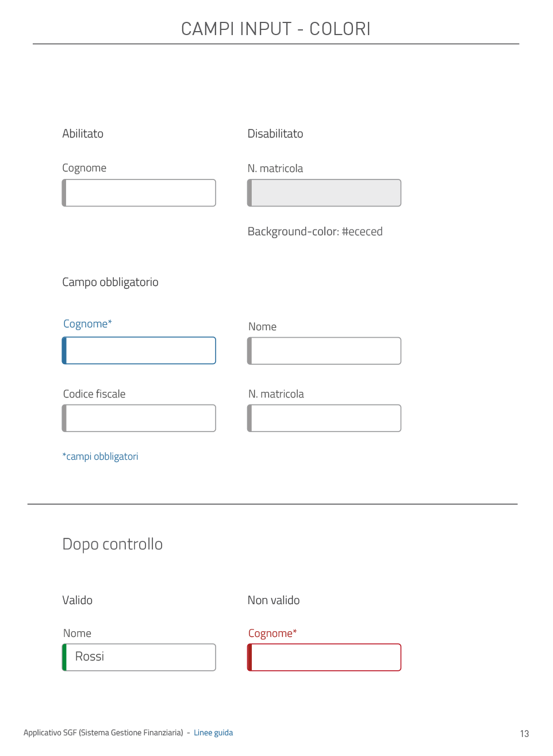This screenshot has width=553, height=756.
Task: Click the Background-color: #ececed caption
Action: 315,231
